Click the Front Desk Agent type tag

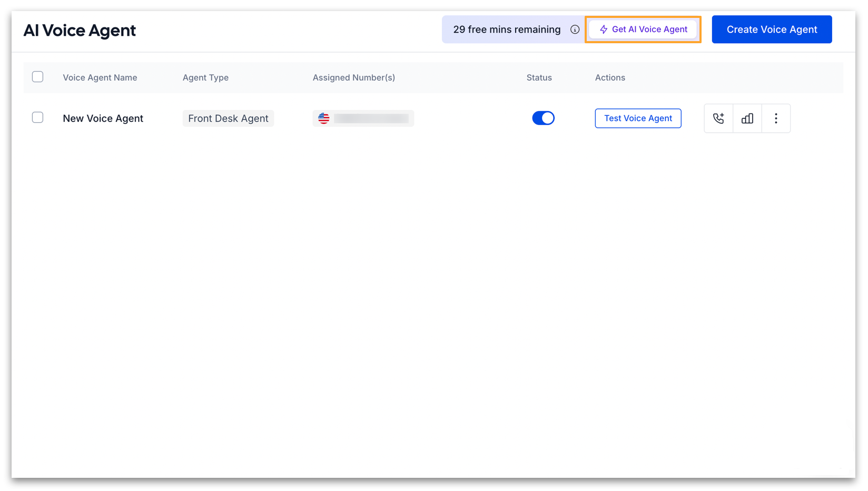pos(228,119)
